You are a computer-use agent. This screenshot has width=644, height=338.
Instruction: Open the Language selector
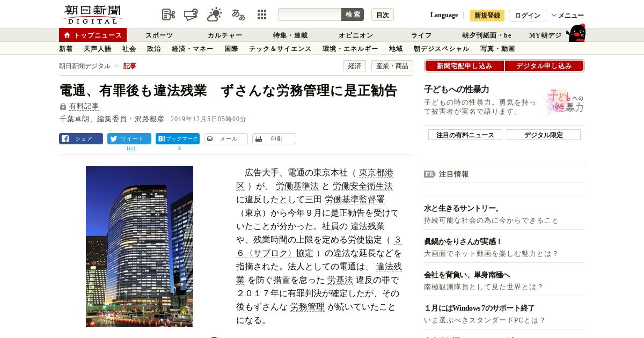tap(444, 15)
